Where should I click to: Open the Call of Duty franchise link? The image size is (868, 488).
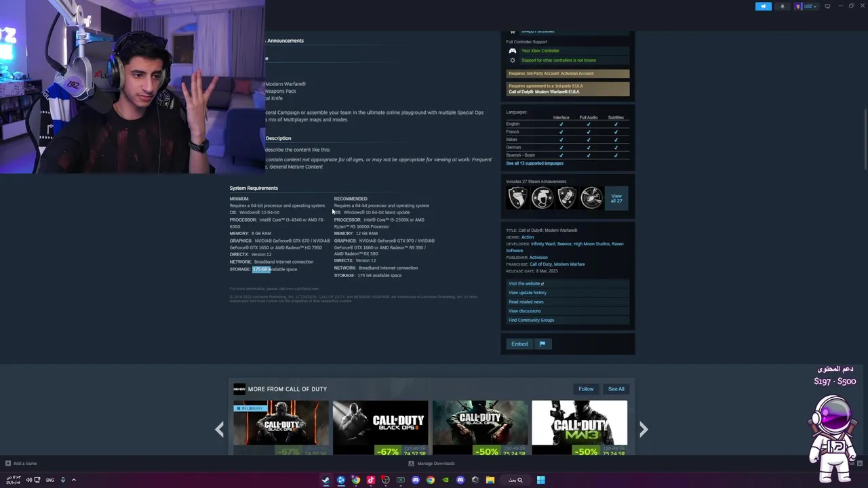[x=540, y=264]
